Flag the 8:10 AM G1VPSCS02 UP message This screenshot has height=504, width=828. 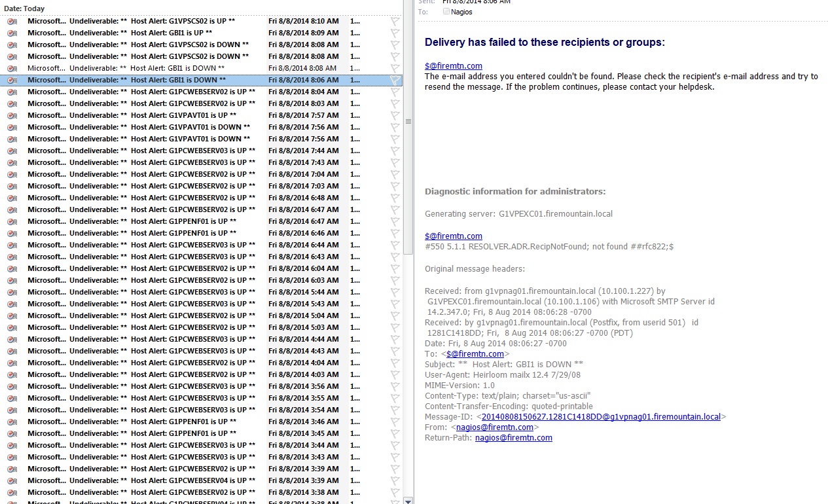(x=395, y=22)
